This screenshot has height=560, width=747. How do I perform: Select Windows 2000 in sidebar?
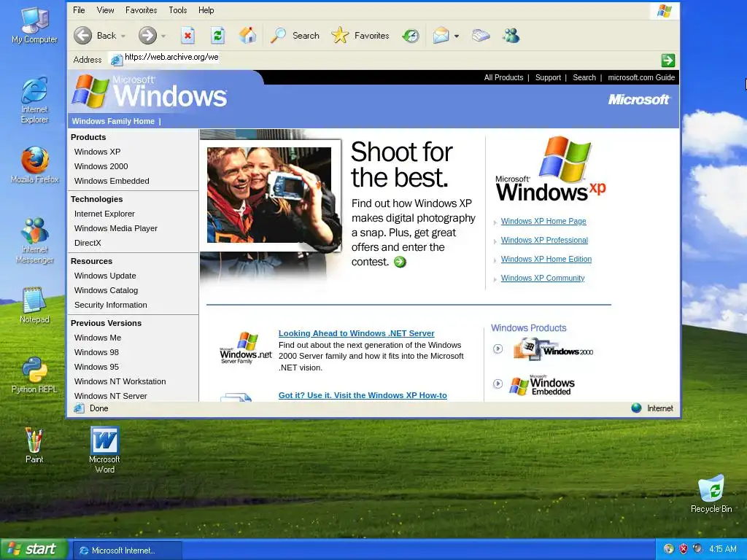point(101,166)
